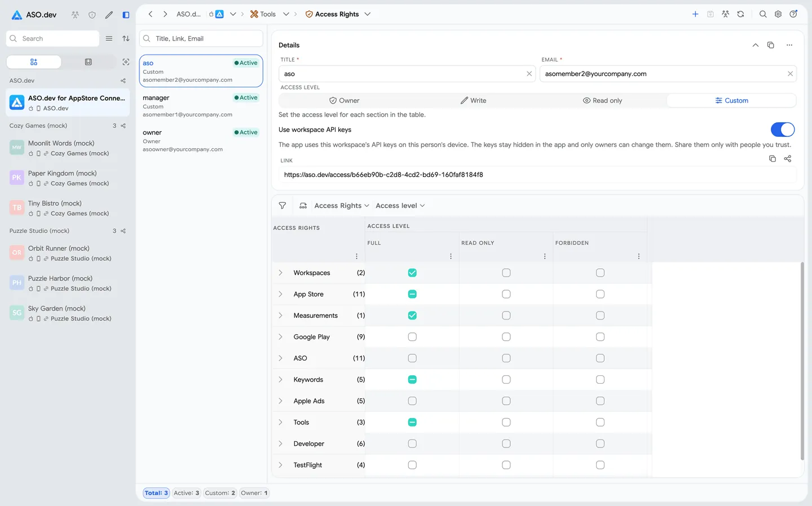This screenshot has height=506, width=812.
Task: Toggle the sidebar panel layout icon
Action: (x=126, y=15)
